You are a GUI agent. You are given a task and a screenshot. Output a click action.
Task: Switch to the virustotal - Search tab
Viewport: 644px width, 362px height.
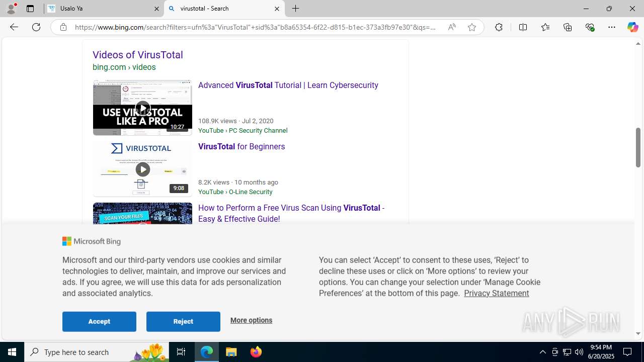coord(224,9)
